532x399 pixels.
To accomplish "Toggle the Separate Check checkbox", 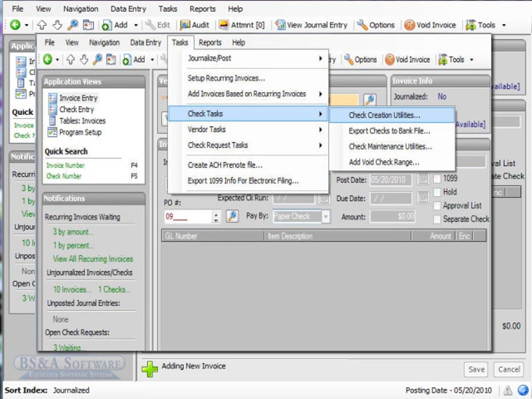I will click(x=437, y=219).
